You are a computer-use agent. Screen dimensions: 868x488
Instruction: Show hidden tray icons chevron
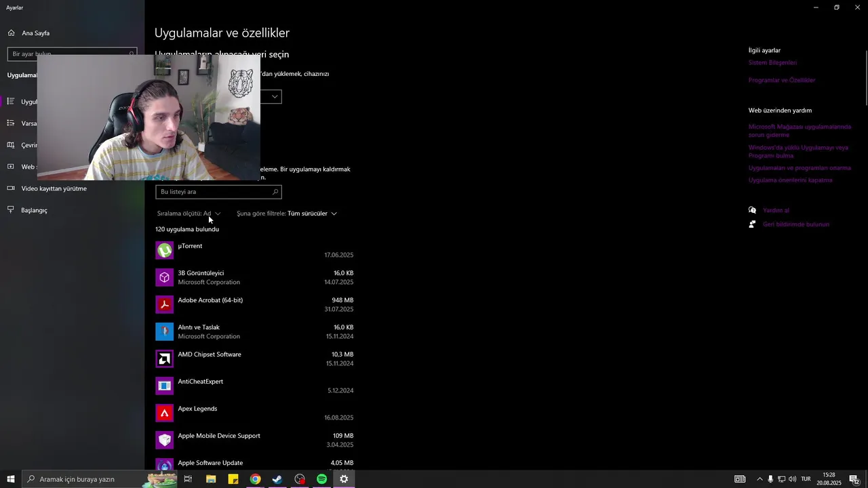(x=759, y=479)
